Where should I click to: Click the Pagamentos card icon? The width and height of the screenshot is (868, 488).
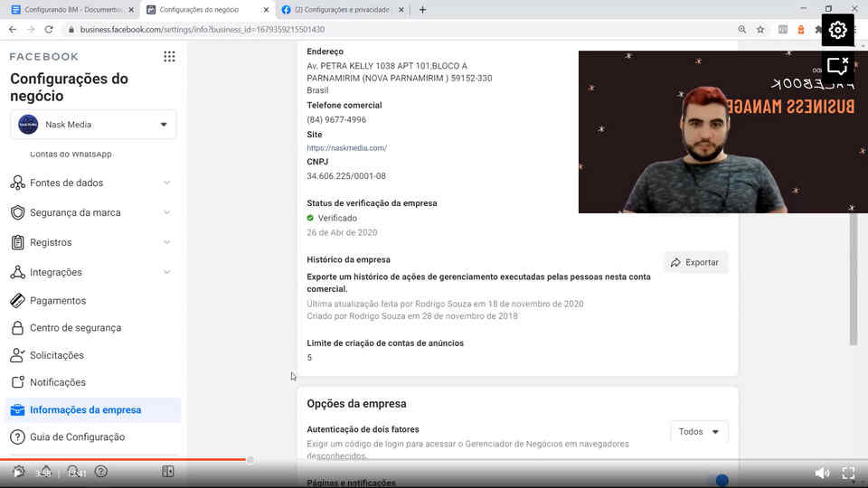pos(18,300)
